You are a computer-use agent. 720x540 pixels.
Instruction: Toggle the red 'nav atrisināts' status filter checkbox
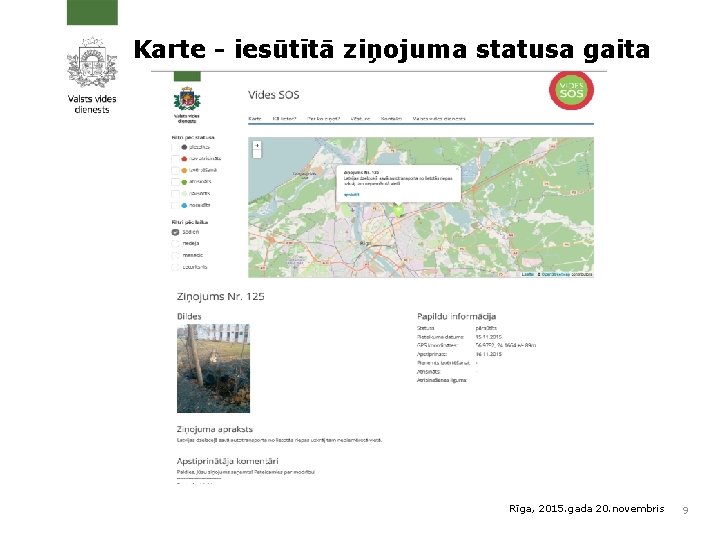point(175,159)
